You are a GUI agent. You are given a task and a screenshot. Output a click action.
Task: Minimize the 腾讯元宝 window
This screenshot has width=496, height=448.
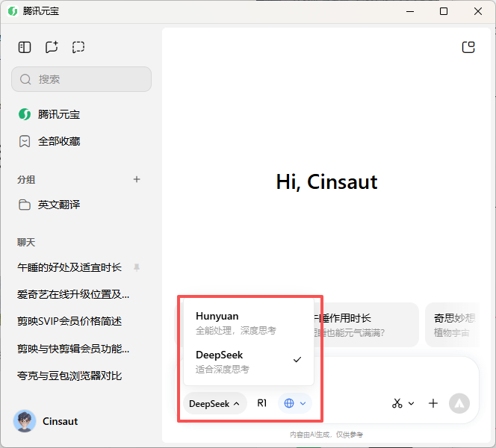coord(410,11)
